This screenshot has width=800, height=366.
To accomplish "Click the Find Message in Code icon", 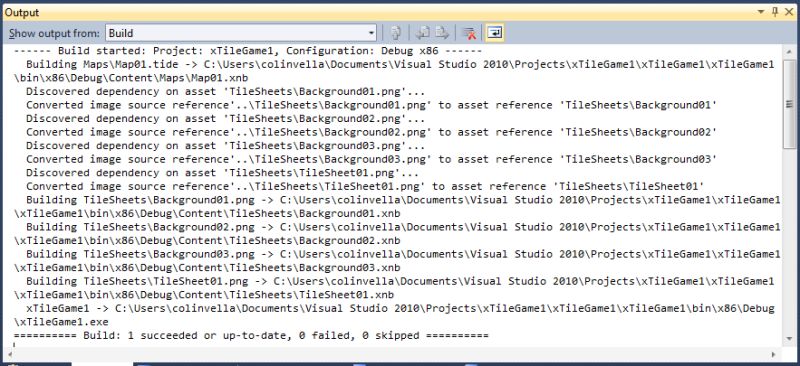I will pos(395,33).
